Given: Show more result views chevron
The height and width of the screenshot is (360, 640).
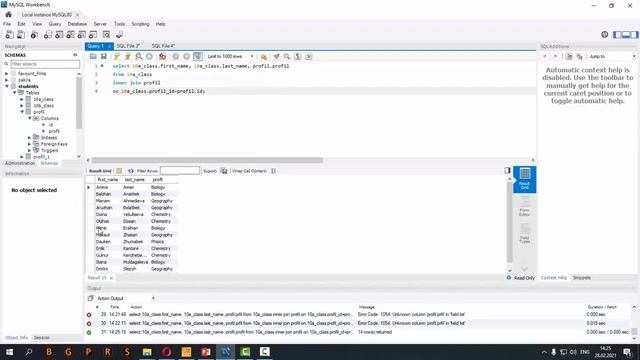Looking at the screenshot, I should [x=524, y=268].
